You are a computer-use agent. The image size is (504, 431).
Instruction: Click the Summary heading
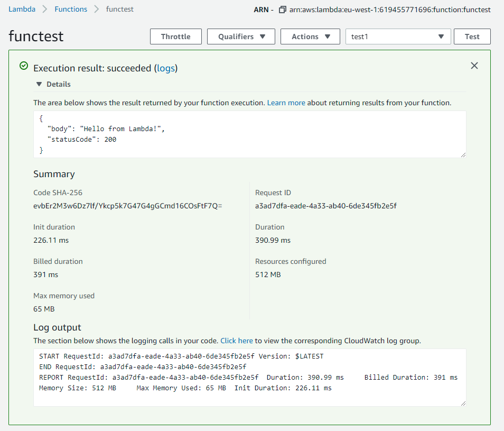(x=54, y=174)
